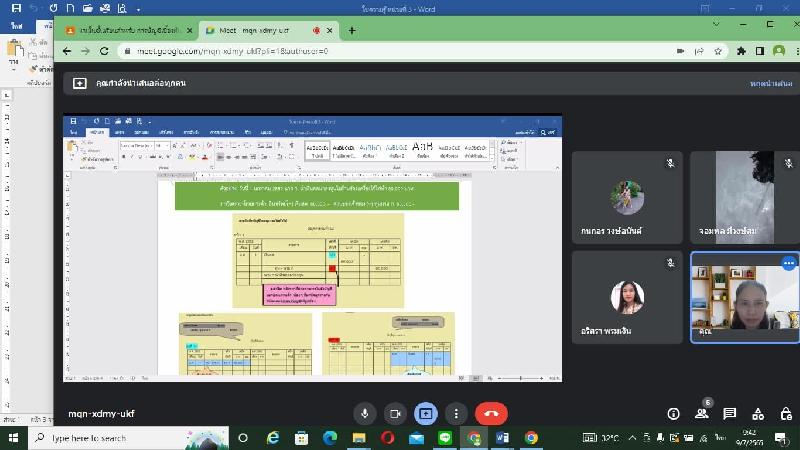The height and width of the screenshot is (450, 800).
Task: Open host controls lock icon
Action: click(x=784, y=413)
